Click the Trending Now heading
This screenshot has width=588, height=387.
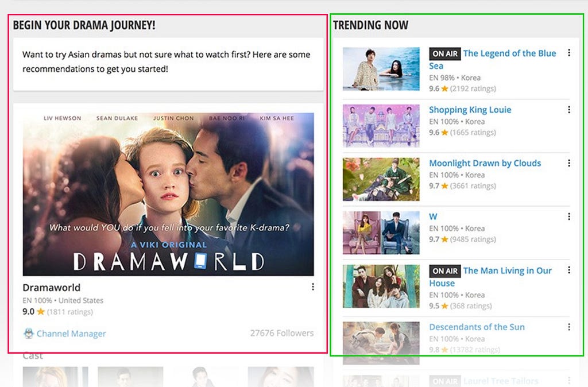tap(370, 25)
